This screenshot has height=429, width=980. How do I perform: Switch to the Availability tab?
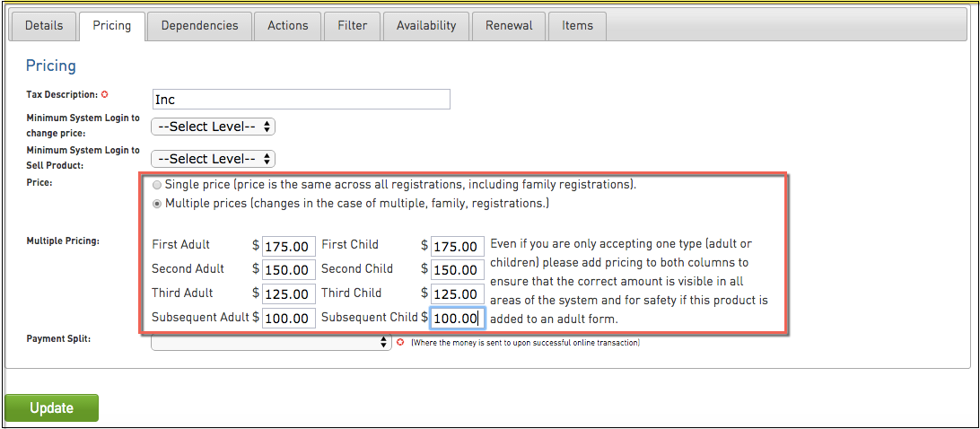point(426,25)
